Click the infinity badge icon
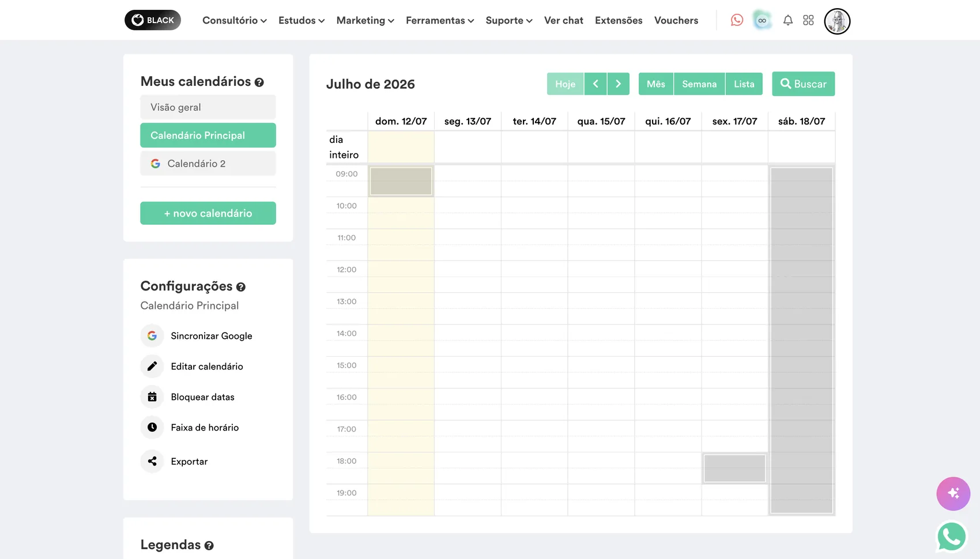The width and height of the screenshot is (980, 559). tap(762, 20)
